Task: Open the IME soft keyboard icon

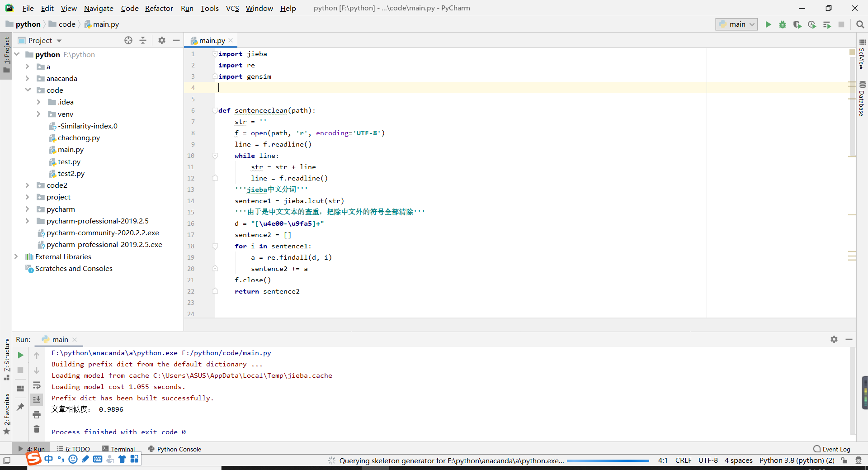Action: click(x=97, y=459)
